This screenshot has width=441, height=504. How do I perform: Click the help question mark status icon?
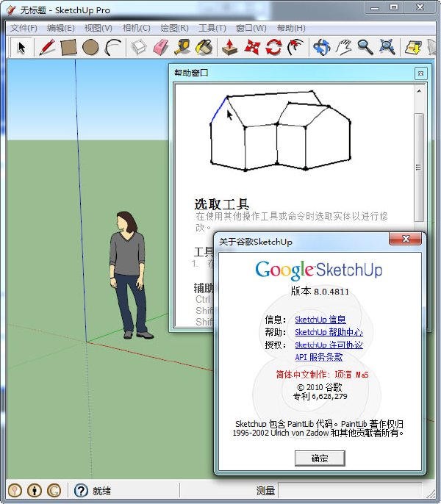[81, 491]
